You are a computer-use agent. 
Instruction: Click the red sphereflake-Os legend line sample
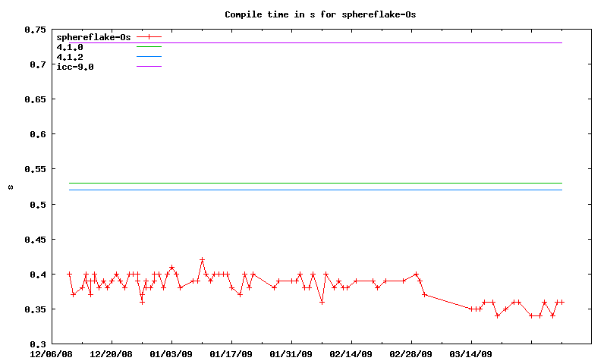point(149,36)
